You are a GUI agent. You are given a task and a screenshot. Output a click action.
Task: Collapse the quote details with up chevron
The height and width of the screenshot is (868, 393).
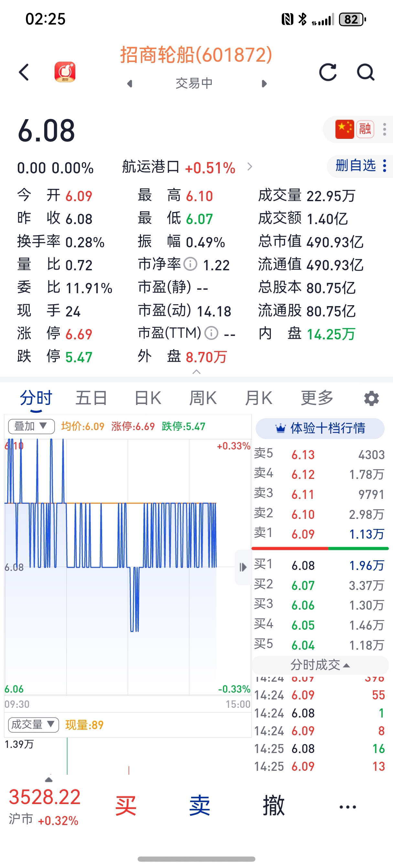coord(196,372)
